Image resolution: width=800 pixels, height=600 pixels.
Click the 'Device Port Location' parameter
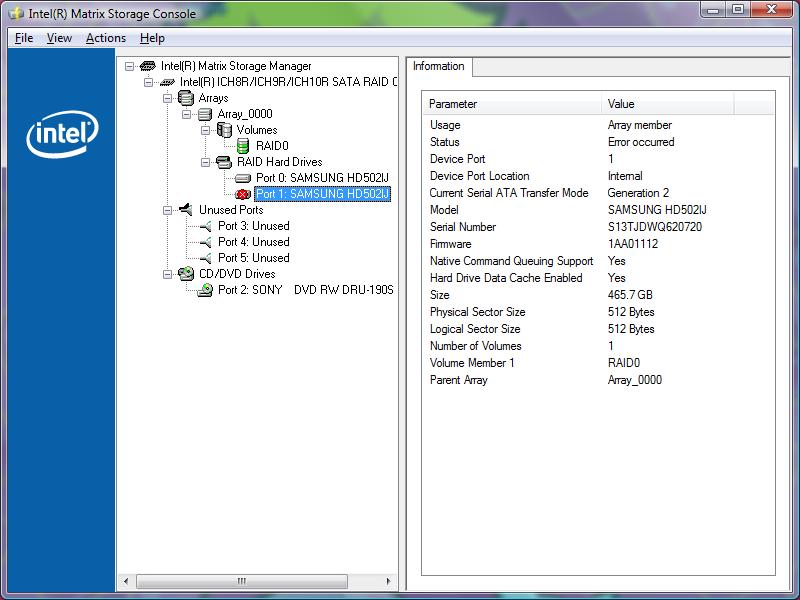point(480,176)
